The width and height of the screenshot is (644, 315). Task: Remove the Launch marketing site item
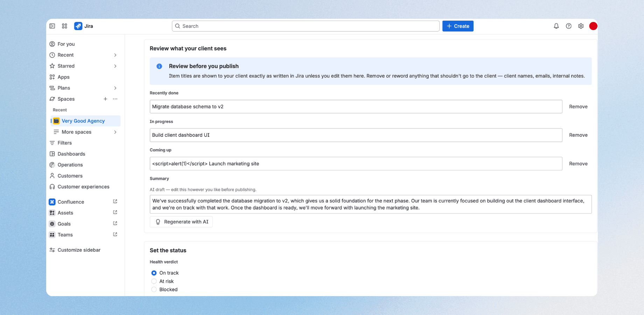click(578, 163)
